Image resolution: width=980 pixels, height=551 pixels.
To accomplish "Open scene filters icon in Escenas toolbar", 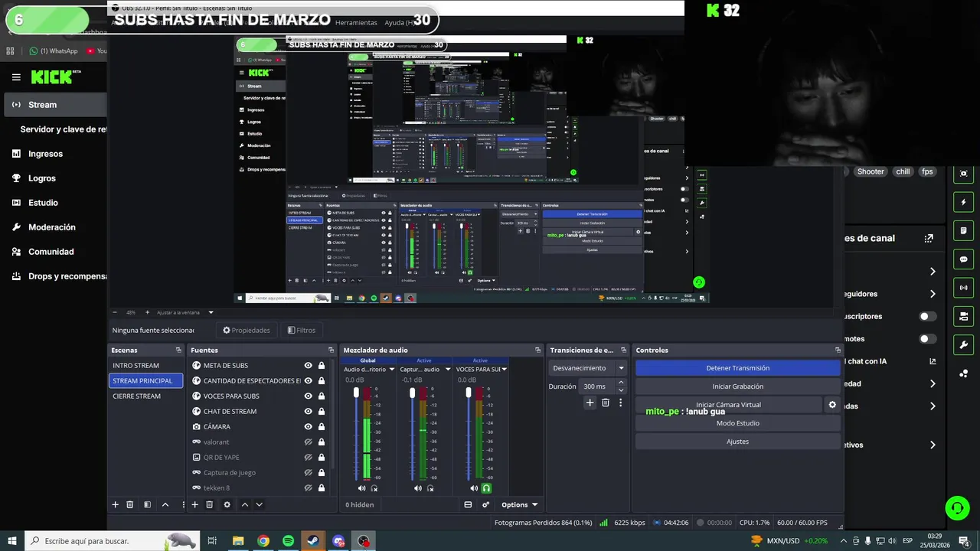I will click(x=147, y=504).
